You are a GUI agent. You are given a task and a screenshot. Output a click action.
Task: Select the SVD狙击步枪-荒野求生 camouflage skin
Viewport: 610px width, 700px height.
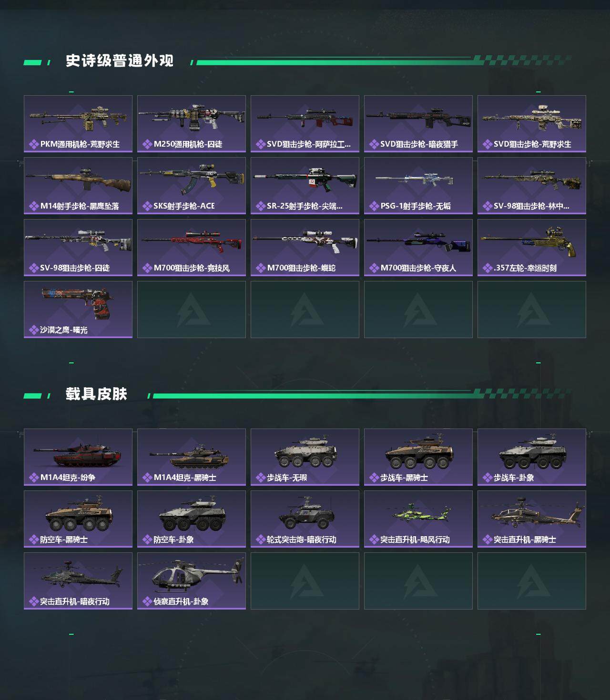coord(532,124)
